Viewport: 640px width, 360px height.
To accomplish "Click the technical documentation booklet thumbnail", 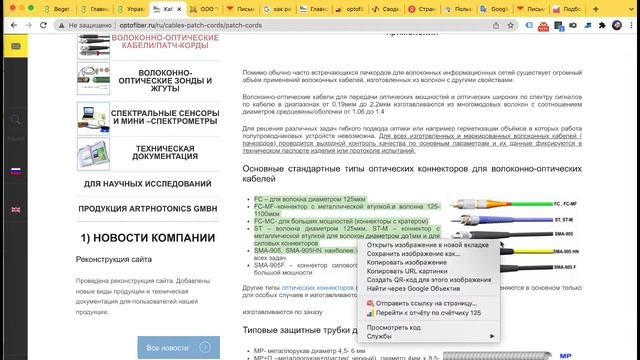I will (x=93, y=154).
